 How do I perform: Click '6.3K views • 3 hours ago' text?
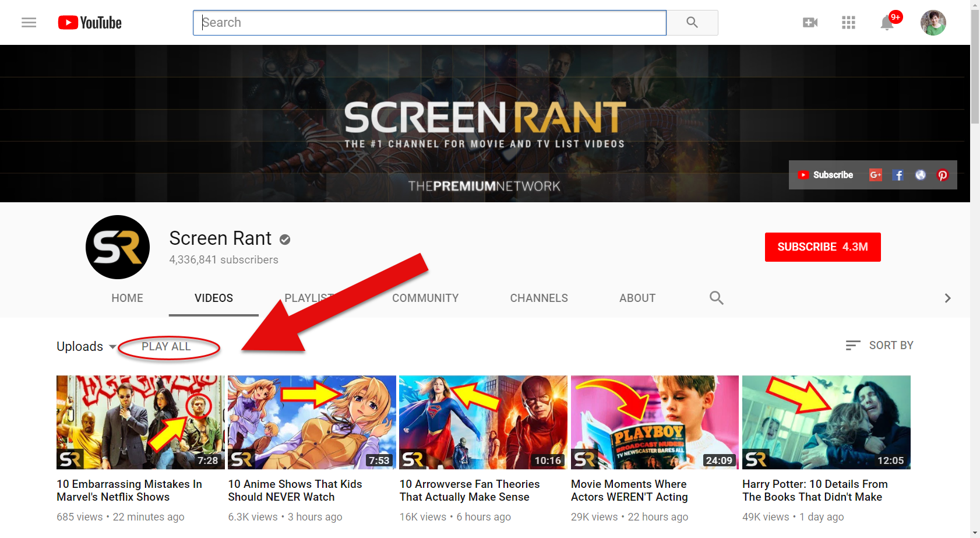click(285, 517)
